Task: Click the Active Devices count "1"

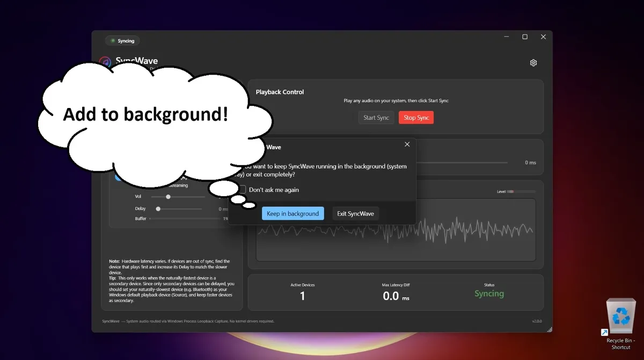Action: point(303,296)
